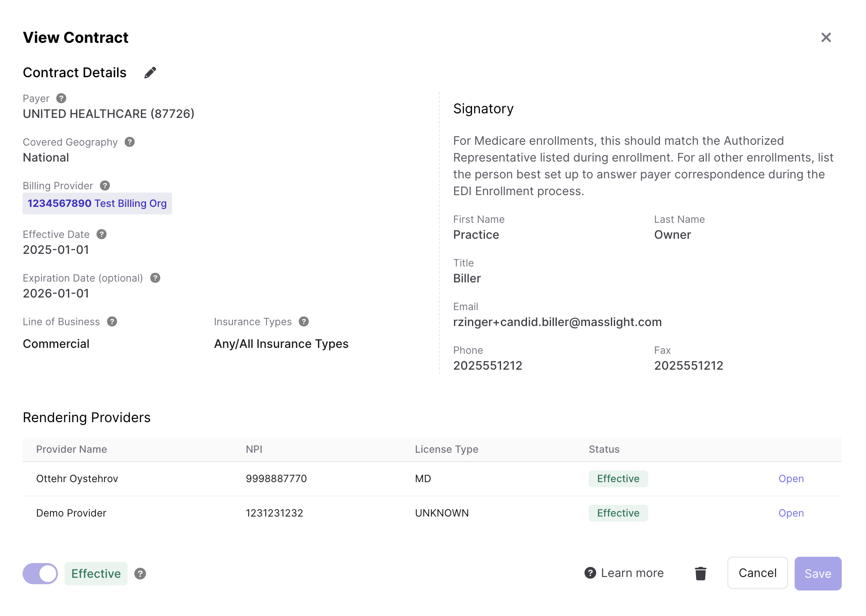Click help icon beside Effective status toggle
The height and width of the screenshot is (616, 866).
(x=140, y=574)
